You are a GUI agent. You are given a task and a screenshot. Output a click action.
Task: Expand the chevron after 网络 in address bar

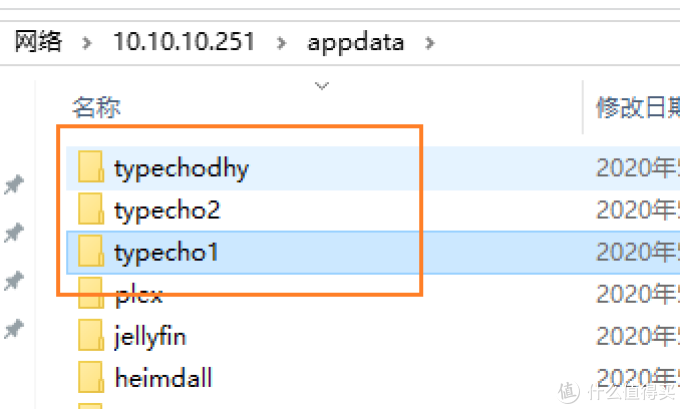pos(87,43)
